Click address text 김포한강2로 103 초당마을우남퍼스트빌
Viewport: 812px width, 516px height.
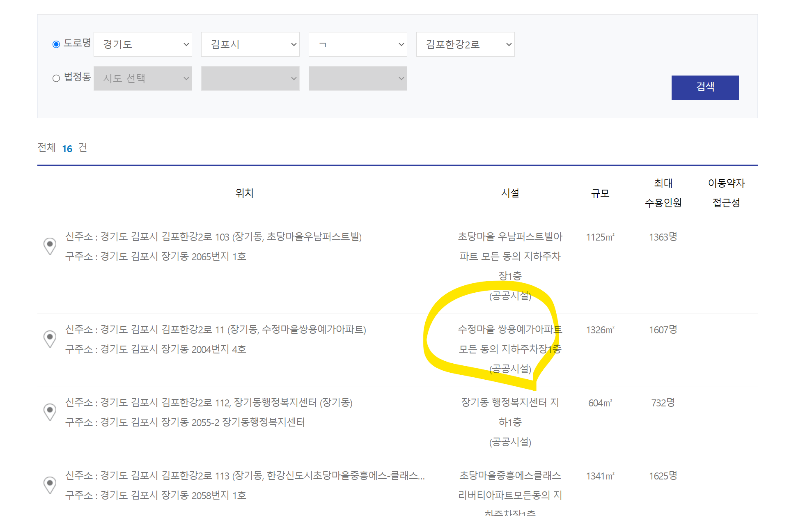click(x=213, y=237)
